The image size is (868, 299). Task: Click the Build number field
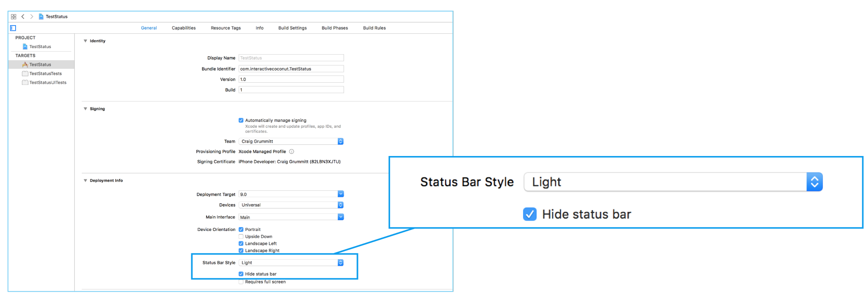click(291, 90)
